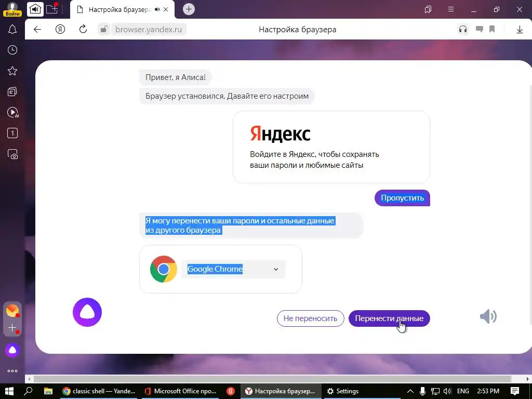Open sidebar three-dots more options
Image resolution: width=532 pixels, height=399 pixels.
click(x=12, y=371)
